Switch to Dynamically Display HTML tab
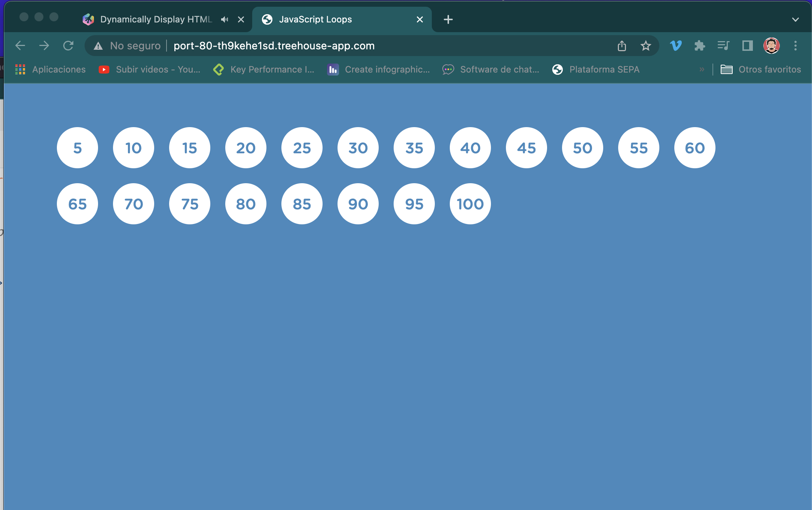Viewport: 812px width, 510px height. coord(156,19)
